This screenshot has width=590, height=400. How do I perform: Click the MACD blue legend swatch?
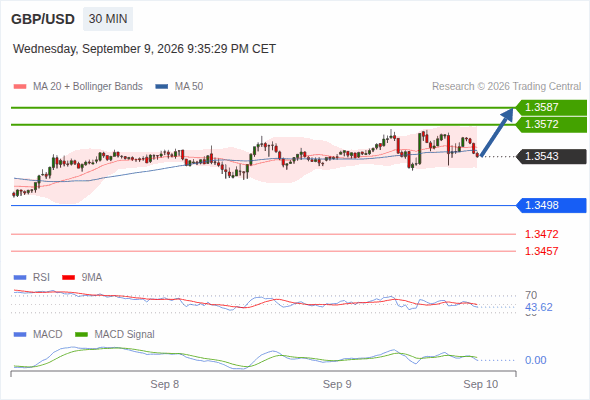(x=20, y=335)
